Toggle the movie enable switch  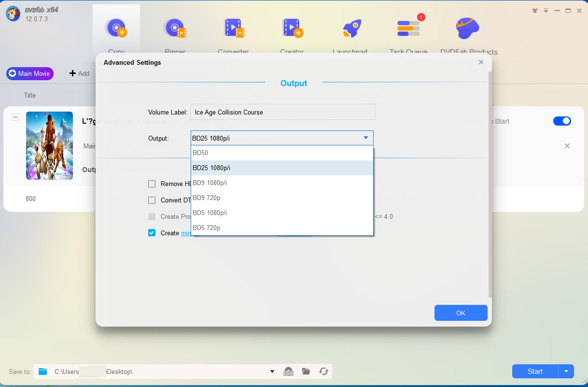click(x=562, y=121)
